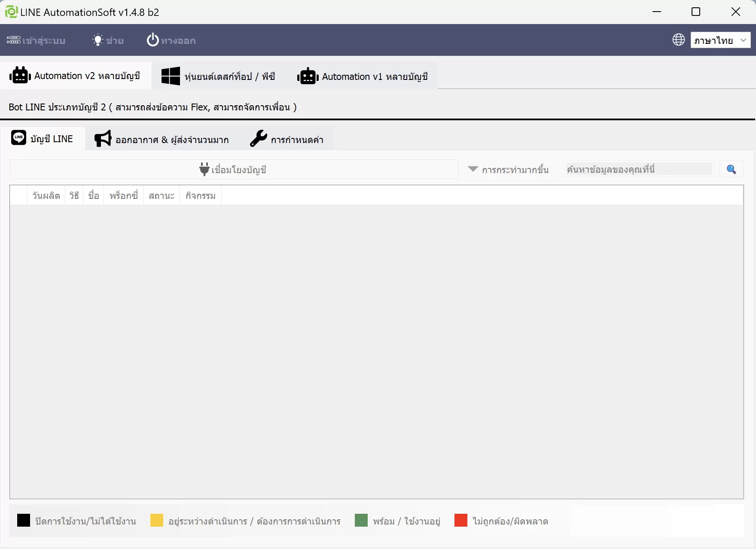The width and height of the screenshot is (756, 549).
Task: Click the red ไม่ถูกต้อง/ผิดพลาด color swatch
Action: [461, 520]
